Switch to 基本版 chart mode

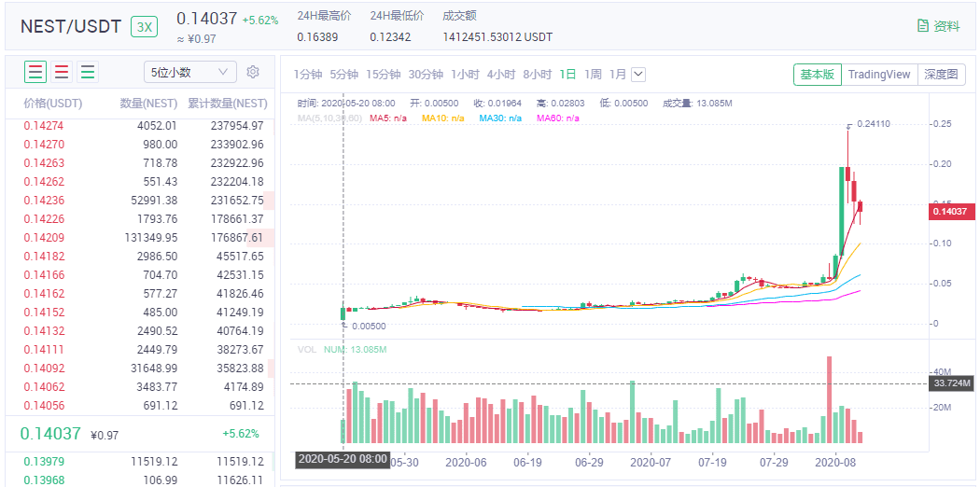pyautogui.click(x=818, y=75)
